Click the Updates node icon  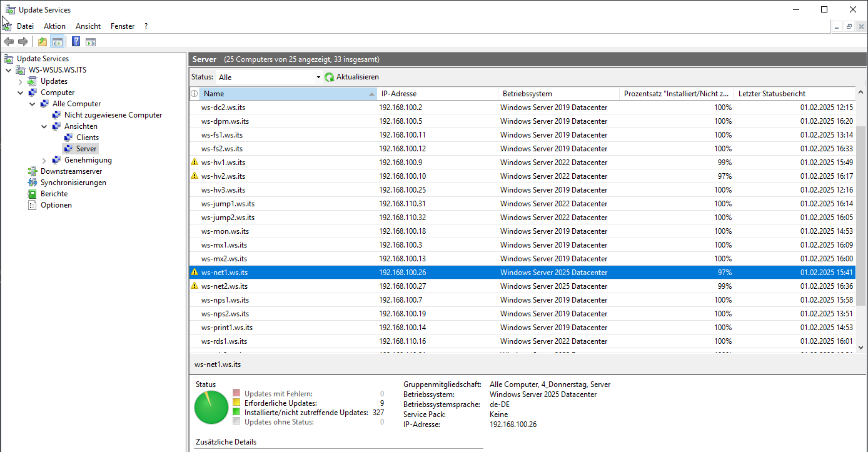point(33,81)
